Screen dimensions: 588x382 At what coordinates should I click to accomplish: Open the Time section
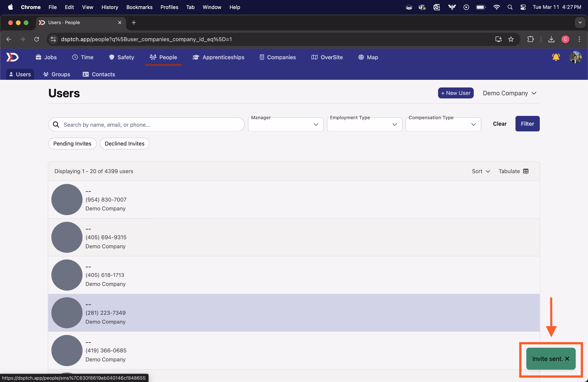coord(83,57)
